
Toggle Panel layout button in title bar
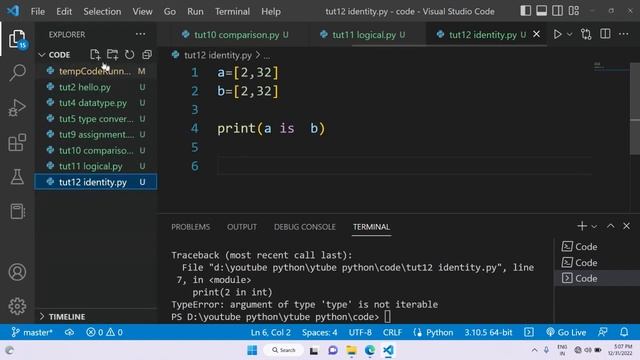pyautogui.click(x=542, y=11)
